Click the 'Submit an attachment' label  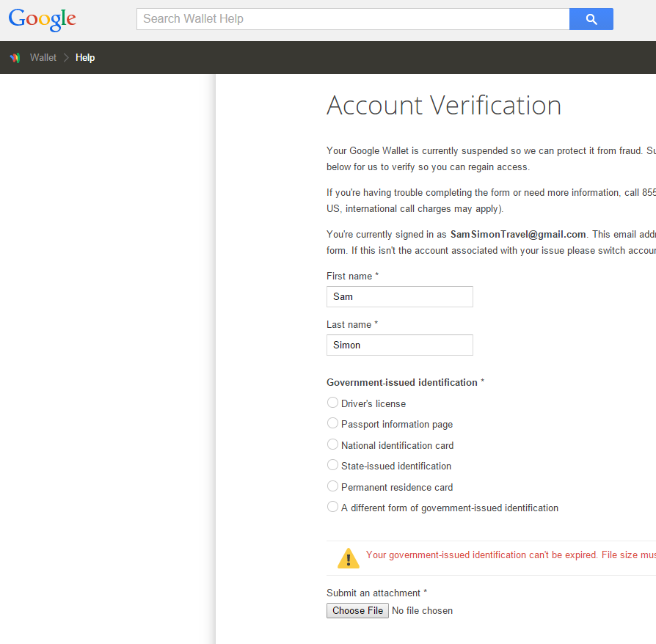click(x=373, y=593)
